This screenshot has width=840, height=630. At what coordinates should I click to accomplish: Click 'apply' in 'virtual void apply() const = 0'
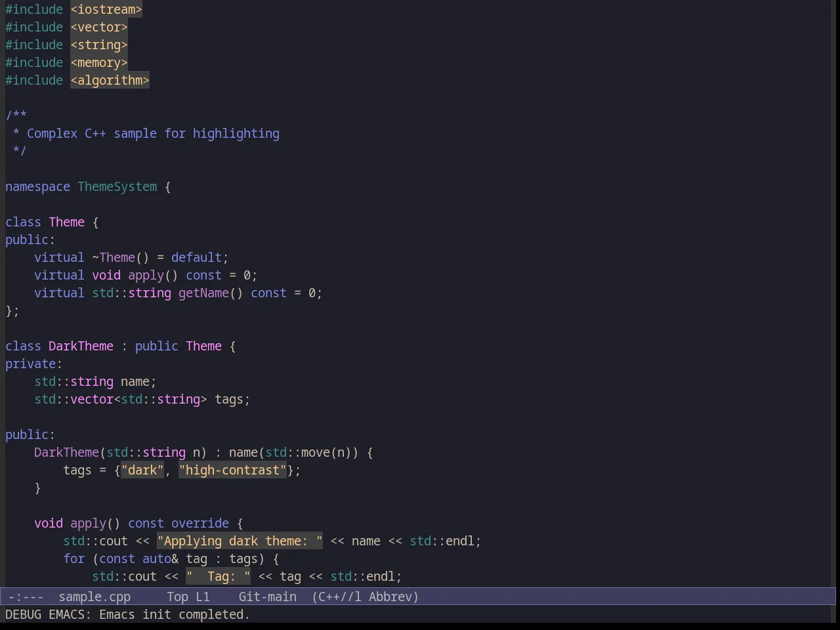point(146,275)
